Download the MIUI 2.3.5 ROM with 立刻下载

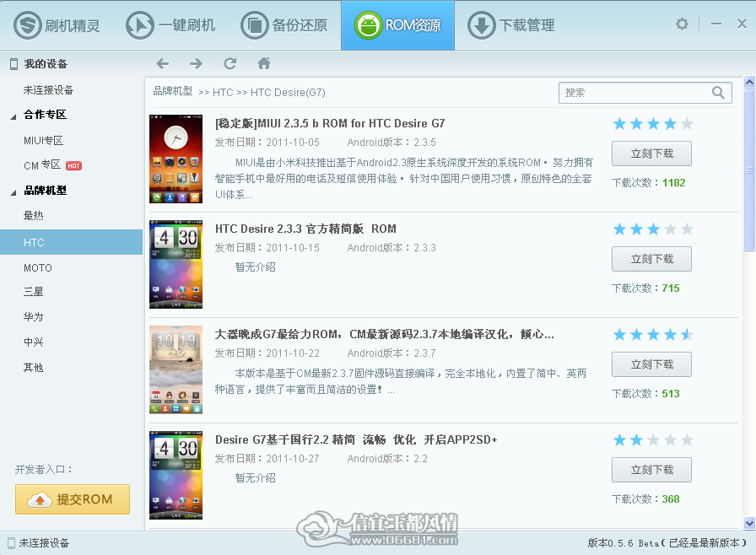651,154
